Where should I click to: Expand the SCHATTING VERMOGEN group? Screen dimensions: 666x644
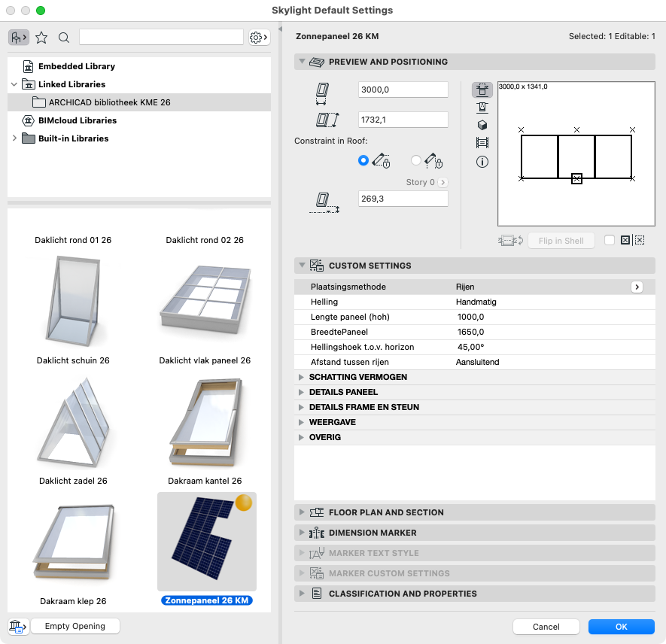pos(301,377)
